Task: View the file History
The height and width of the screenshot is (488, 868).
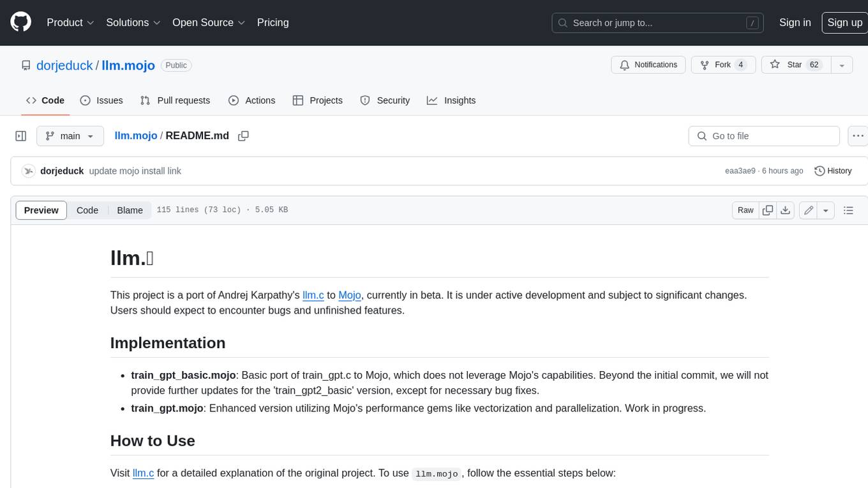Action: pos(834,171)
